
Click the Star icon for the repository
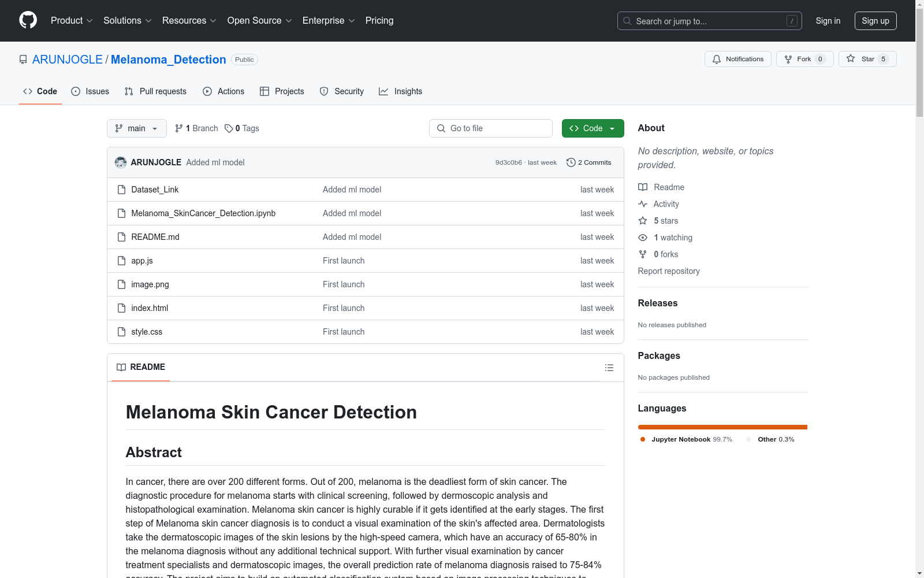tap(851, 58)
